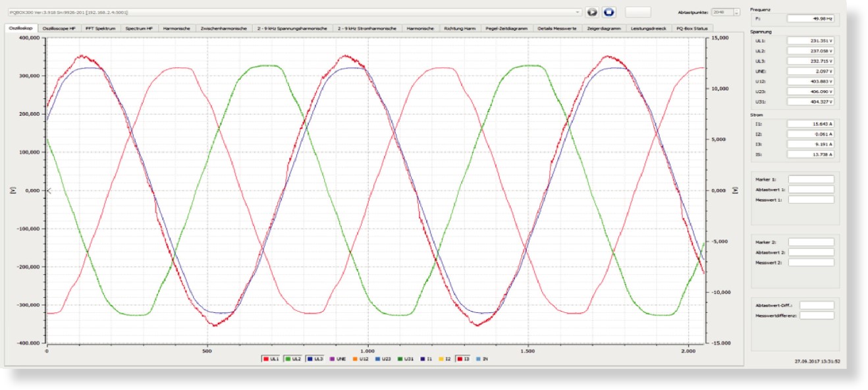
Task: Open the Leistungsdreieck tab
Action: pyautogui.click(x=648, y=28)
